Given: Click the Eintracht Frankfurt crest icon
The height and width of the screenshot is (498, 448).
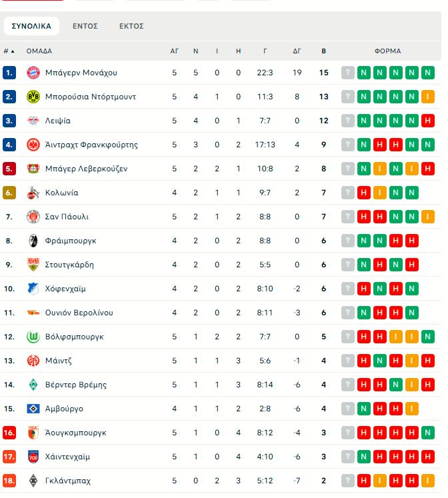Looking at the screenshot, I should [33, 145].
